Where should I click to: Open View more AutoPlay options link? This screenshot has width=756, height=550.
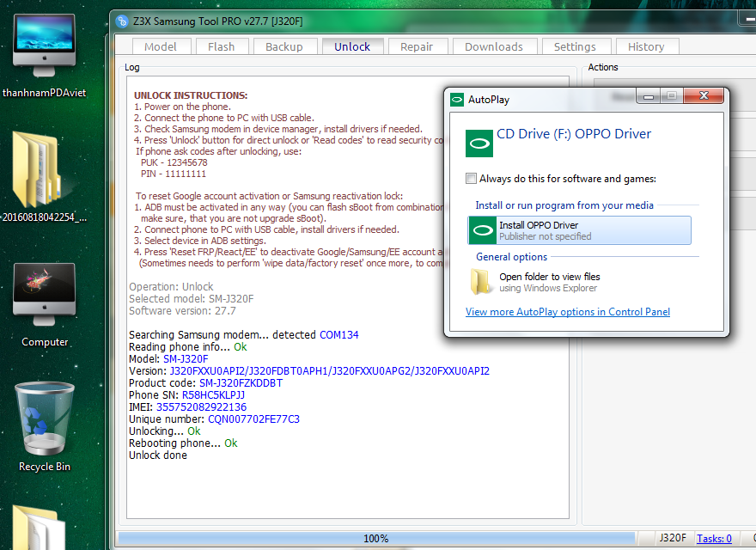pyautogui.click(x=568, y=312)
